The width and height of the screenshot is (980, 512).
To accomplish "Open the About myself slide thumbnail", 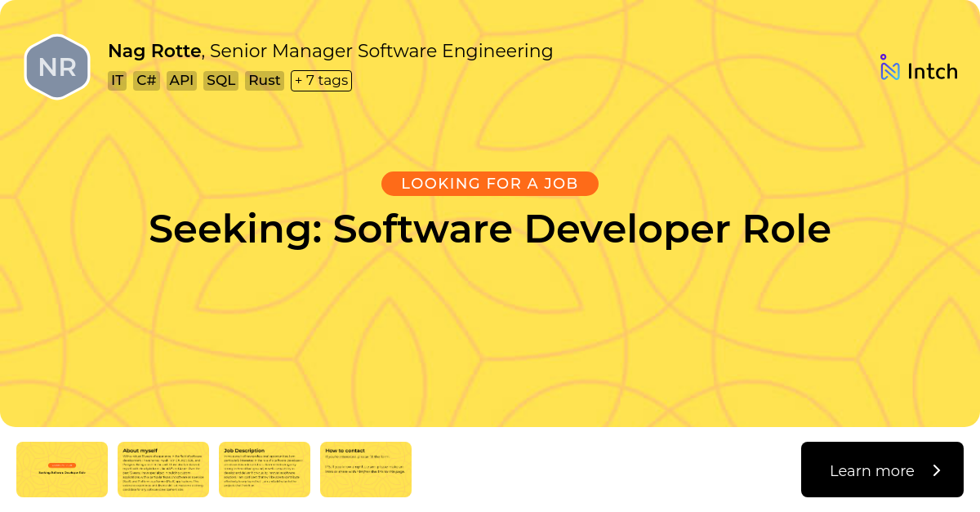I will (163, 470).
